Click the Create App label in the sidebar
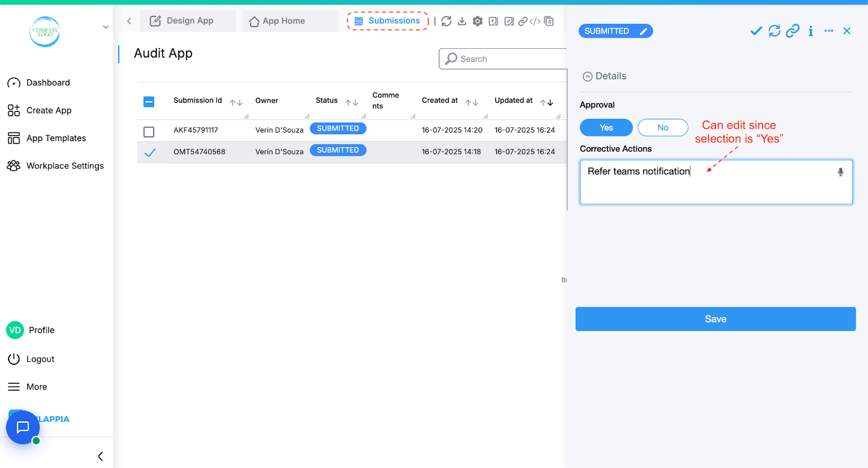The image size is (868, 468). pos(49,110)
